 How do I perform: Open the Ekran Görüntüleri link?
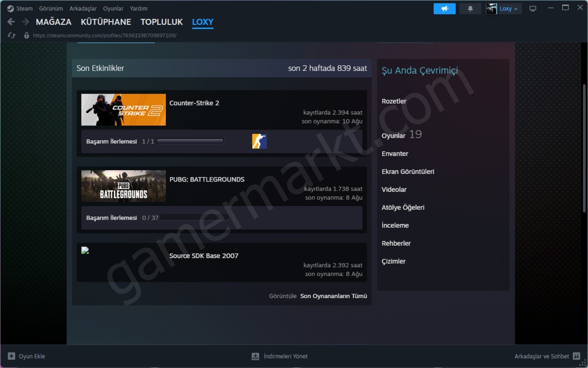[408, 172]
